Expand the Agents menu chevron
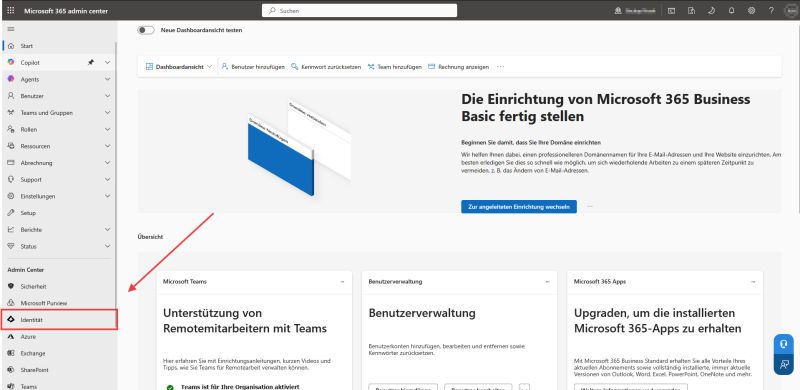The height and width of the screenshot is (390, 800). click(107, 79)
